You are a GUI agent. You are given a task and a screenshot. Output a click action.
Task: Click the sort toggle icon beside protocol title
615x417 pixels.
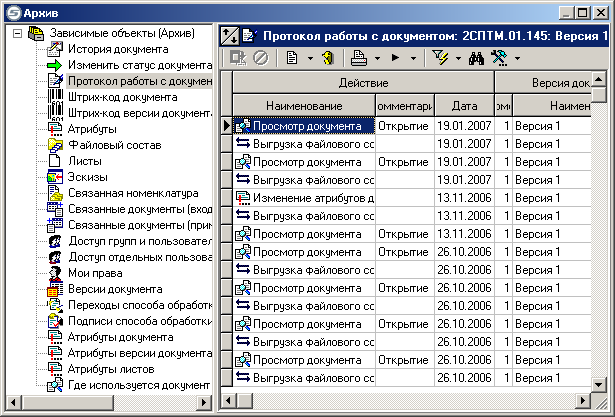point(230,35)
